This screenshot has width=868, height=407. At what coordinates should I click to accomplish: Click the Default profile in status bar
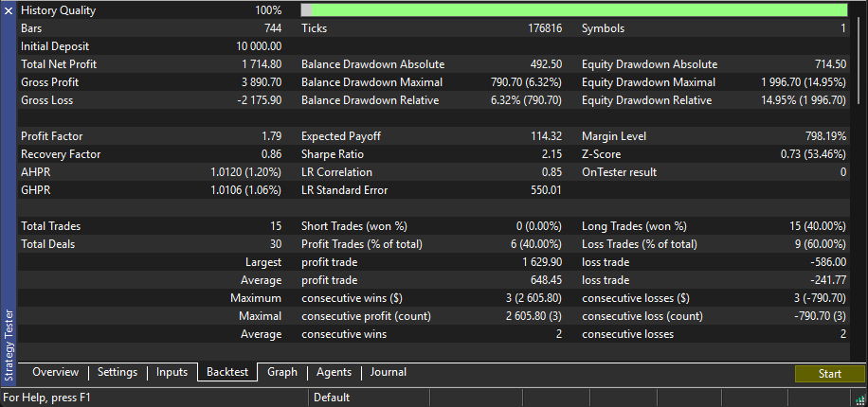[x=332, y=398]
